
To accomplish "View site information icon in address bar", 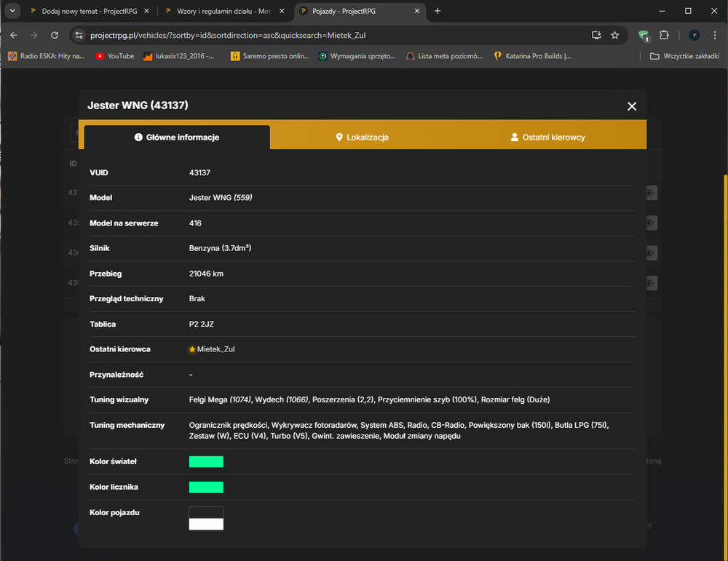I will point(79,35).
